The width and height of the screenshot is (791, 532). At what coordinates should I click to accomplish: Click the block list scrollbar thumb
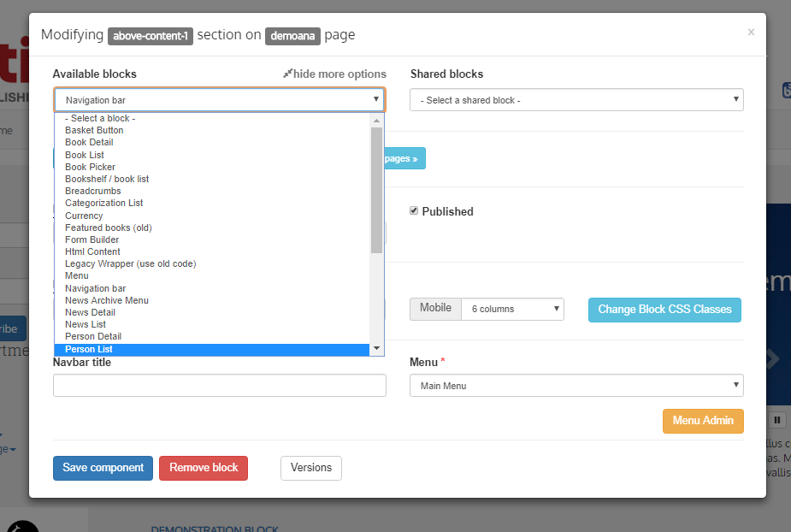pos(376,188)
